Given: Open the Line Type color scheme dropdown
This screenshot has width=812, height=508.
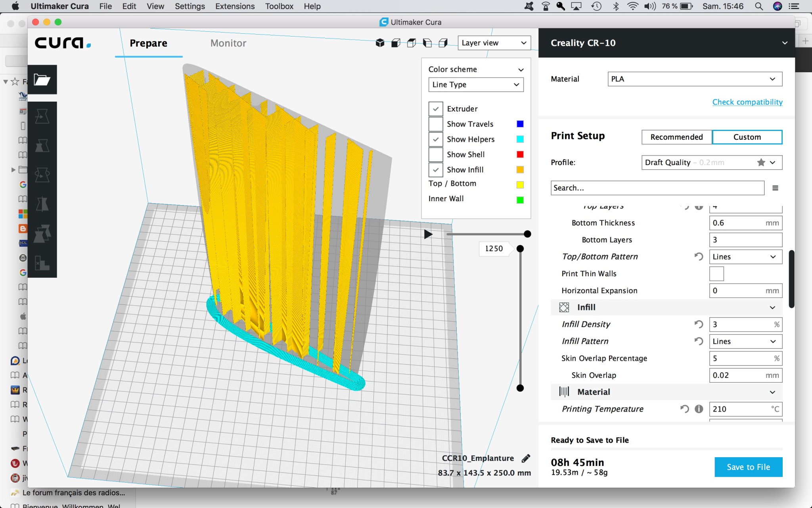Looking at the screenshot, I should [x=476, y=85].
